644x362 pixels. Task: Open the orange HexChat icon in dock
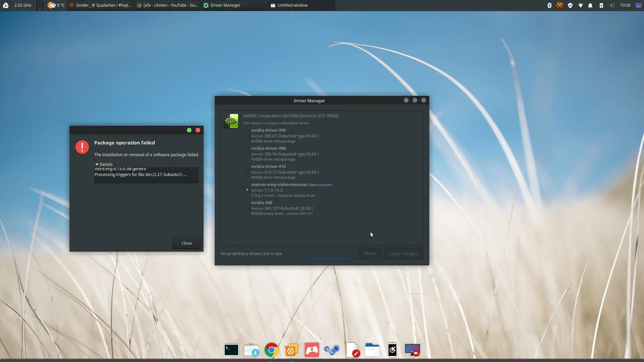[x=291, y=350]
